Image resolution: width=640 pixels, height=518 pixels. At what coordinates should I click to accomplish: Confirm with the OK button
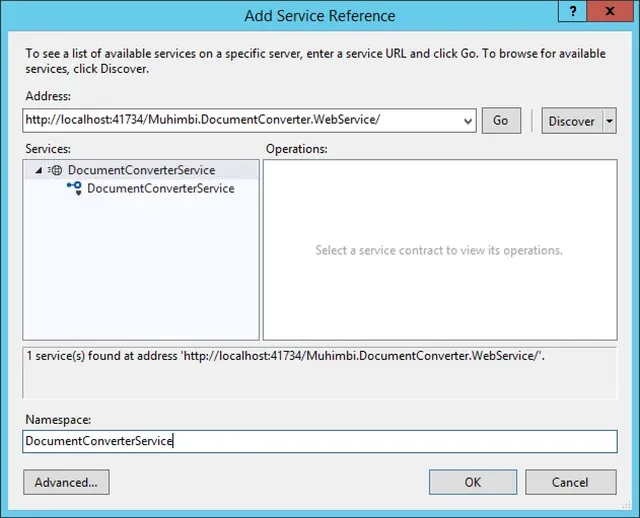[473, 482]
